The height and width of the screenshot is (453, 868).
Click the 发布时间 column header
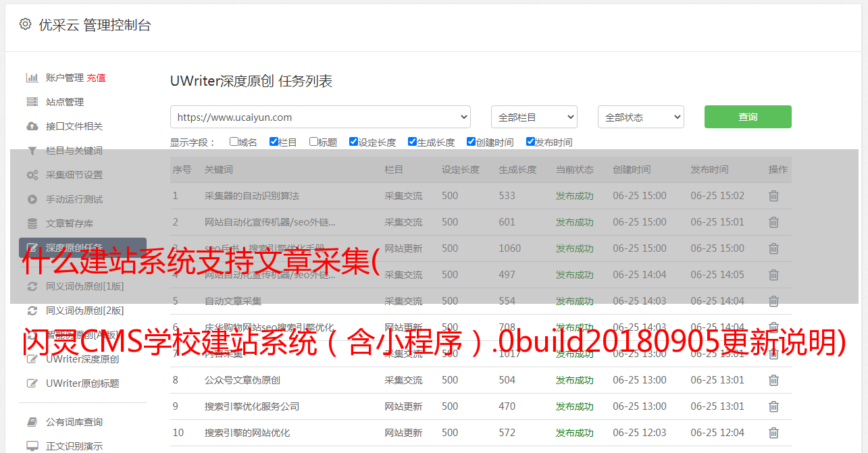(x=709, y=169)
